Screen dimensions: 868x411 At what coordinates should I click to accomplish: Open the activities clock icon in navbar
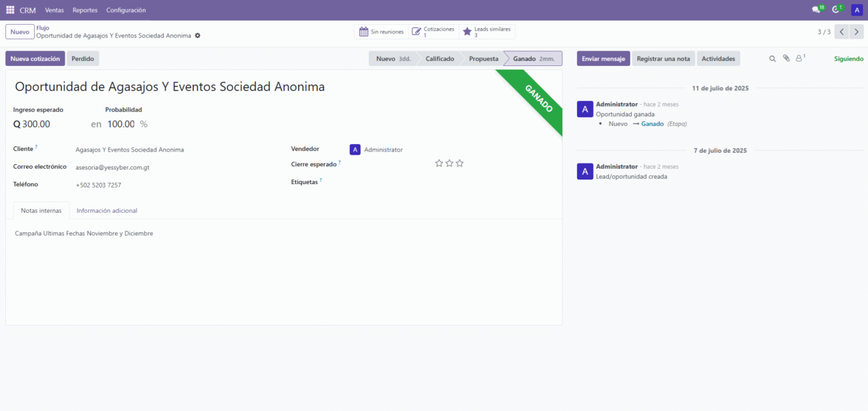[836, 10]
